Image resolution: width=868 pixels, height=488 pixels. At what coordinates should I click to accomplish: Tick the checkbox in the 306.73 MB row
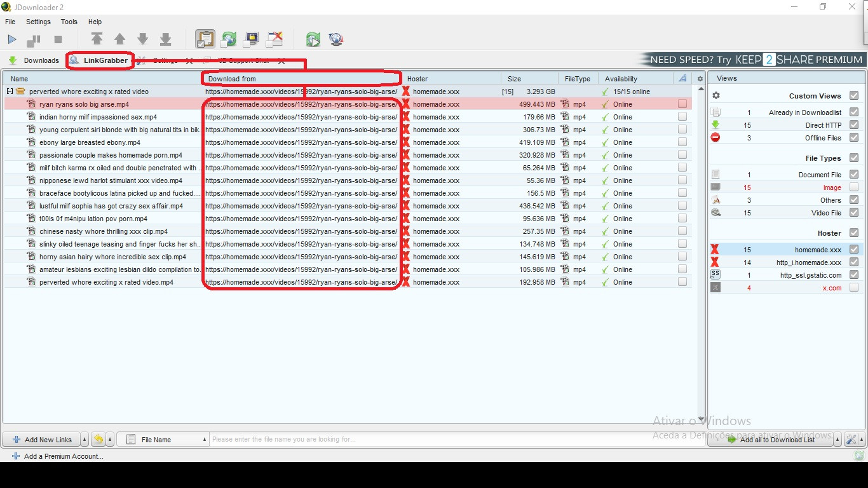[682, 129]
